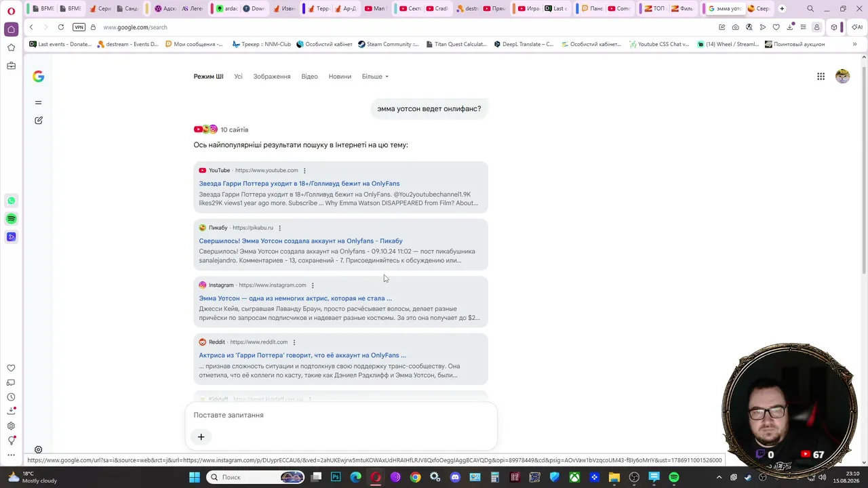The width and height of the screenshot is (868, 488).
Task: Open the Windows Start menu
Action: (x=195, y=477)
